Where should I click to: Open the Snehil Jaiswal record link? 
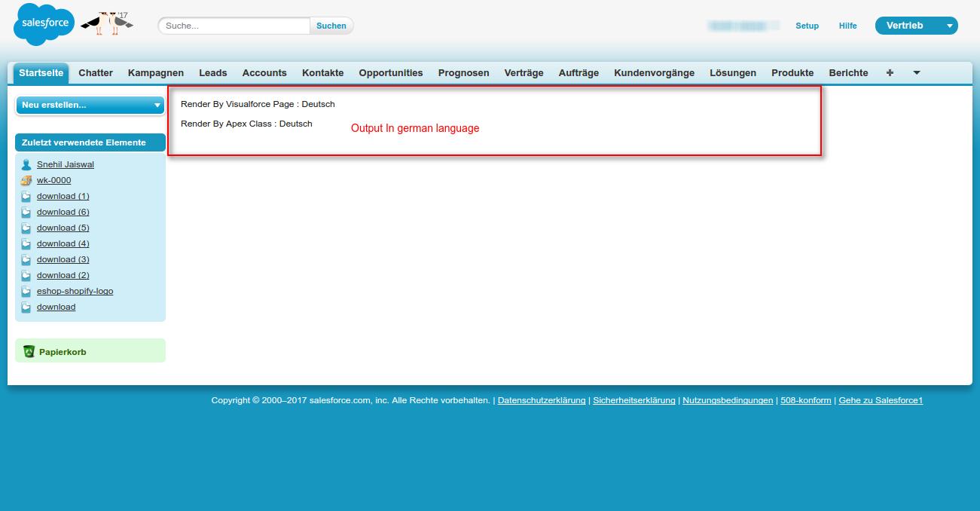[x=66, y=164]
